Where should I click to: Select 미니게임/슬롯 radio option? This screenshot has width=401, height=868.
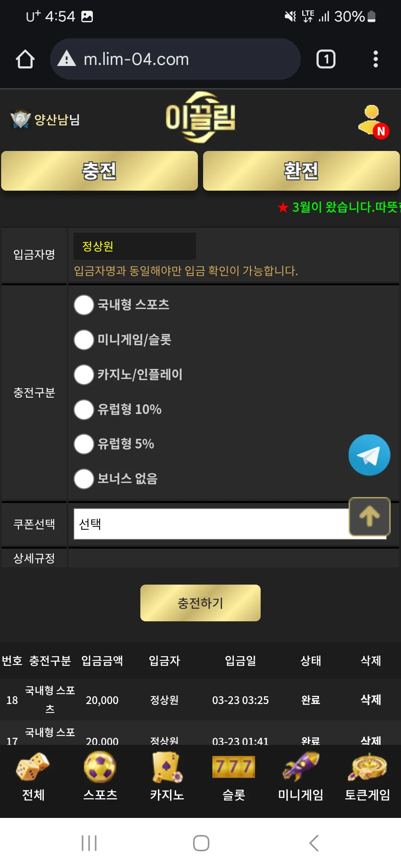point(84,340)
